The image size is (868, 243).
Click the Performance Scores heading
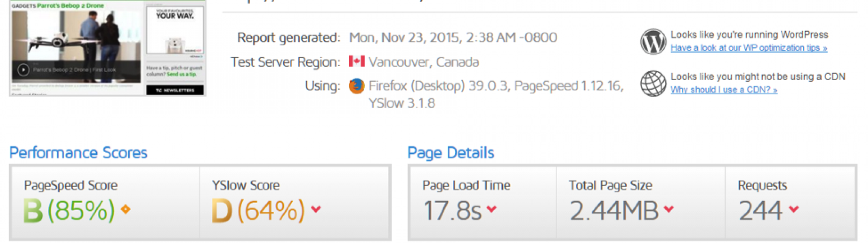click(78, 153)
